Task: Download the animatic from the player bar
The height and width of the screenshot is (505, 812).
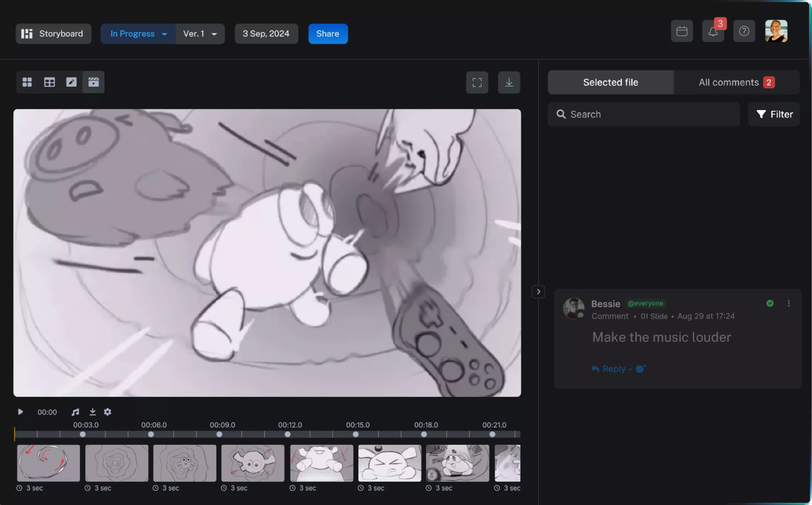Action: [x=92, y=412]
